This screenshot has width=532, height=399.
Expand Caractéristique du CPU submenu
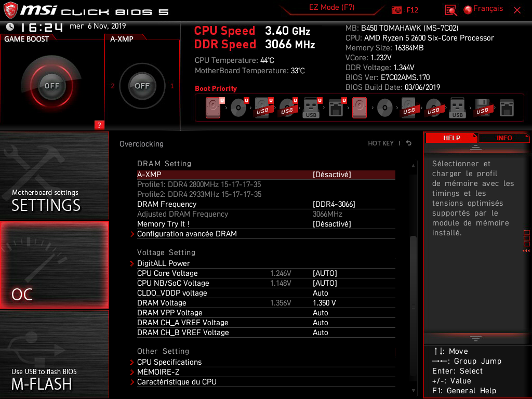266,382
